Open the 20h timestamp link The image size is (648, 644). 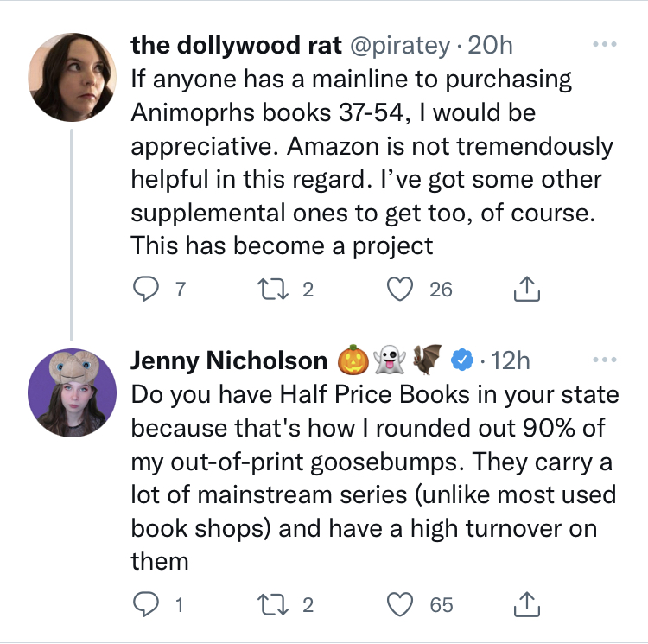click(490, 45)
